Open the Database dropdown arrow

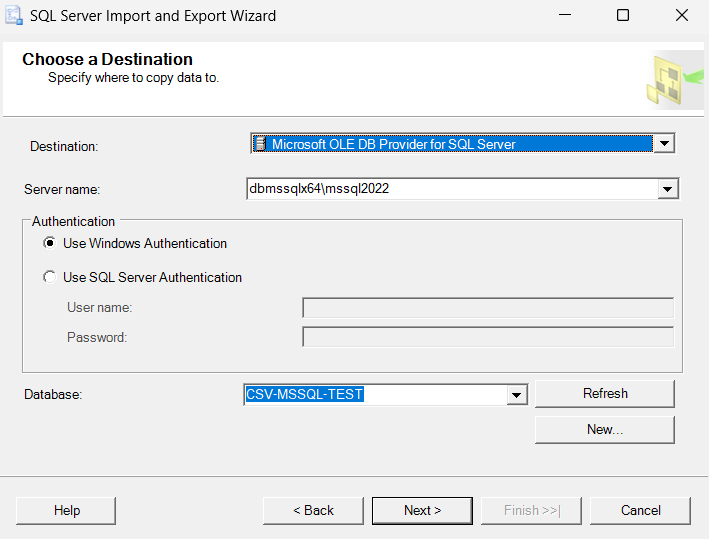pos(516,395)
